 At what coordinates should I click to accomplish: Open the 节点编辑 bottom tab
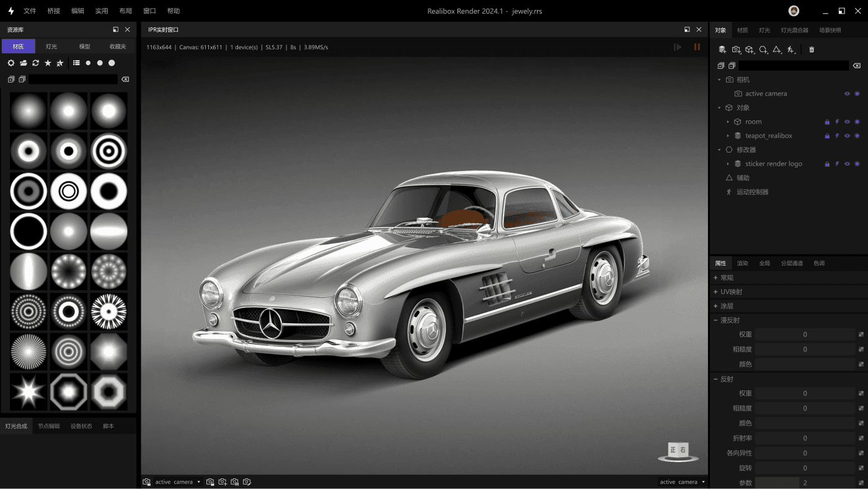click(49, 426)
